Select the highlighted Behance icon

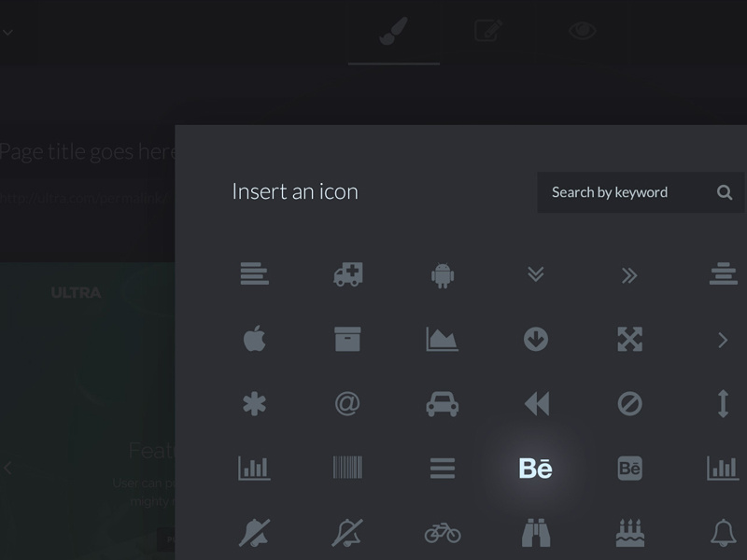coord(535,469)
